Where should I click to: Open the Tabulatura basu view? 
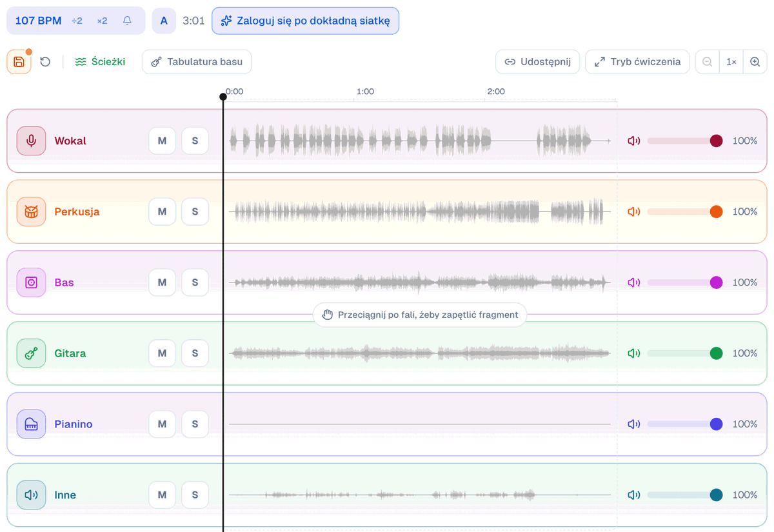pyautogui.click(x=197, y=62)
